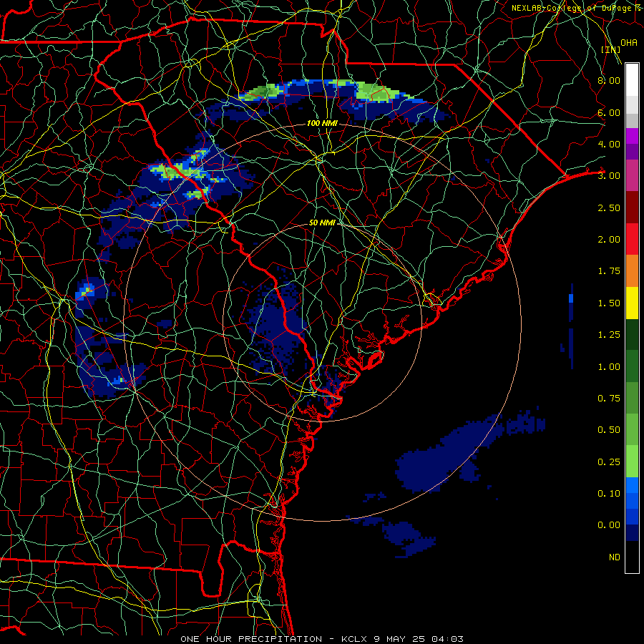The width and height of the screenshot is (644, 644).
Task: Click the 3.00 legend value
Action: click(609, 176)
